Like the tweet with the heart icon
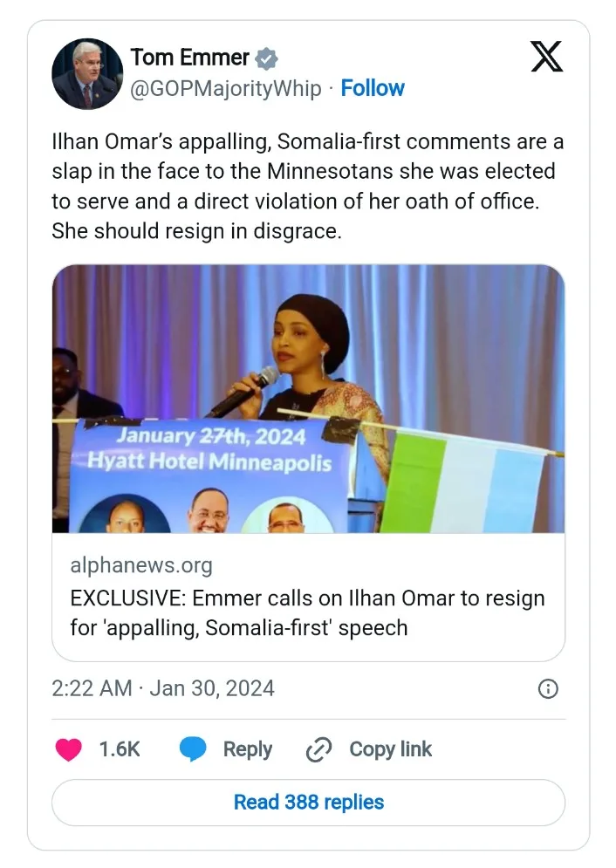The height and width of the screenshot is (868, 616). click(69, 749)
